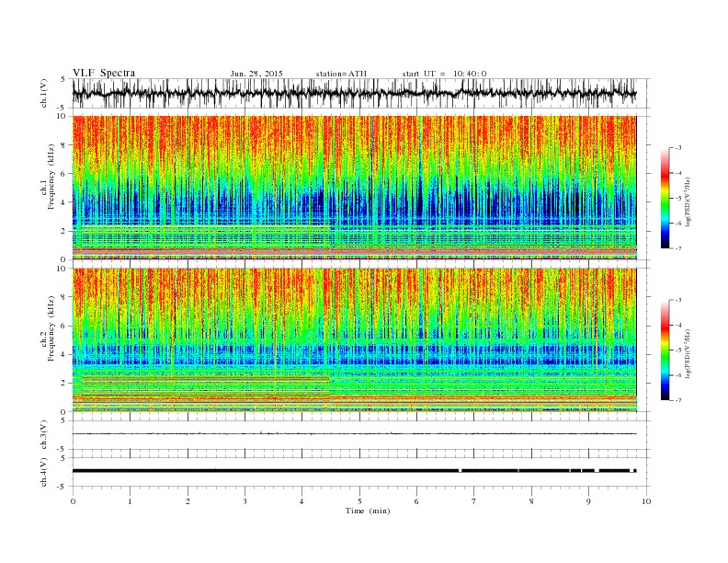Click the 'ch.1(V)' waveform axis label
The height and width of the screenshot is (563, 728).
point(44,93)
